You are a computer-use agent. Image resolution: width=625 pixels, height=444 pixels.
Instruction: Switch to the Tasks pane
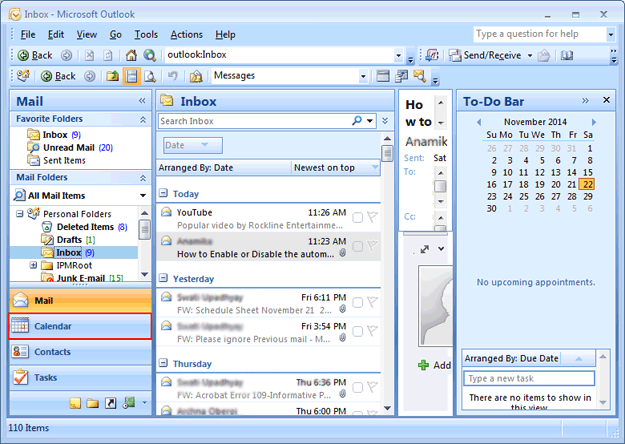[81, 377]
